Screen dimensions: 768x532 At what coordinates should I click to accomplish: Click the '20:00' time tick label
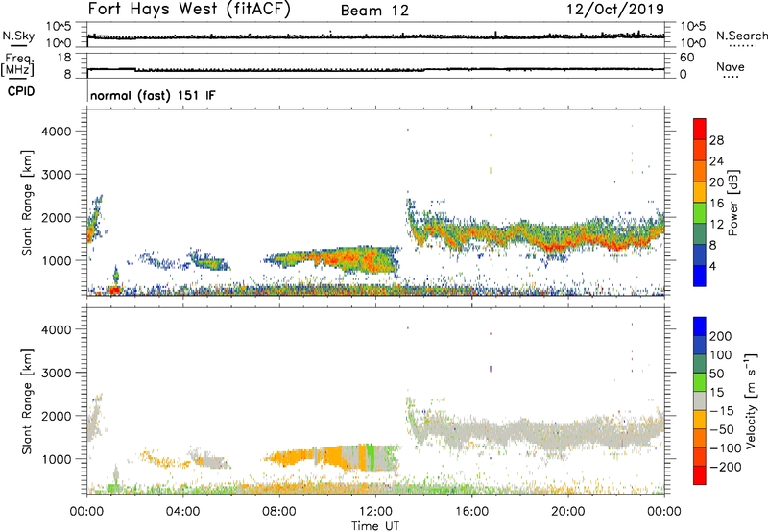coord(567,512)
